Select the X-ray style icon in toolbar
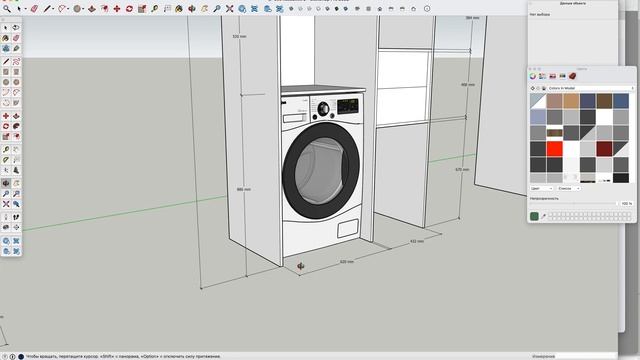The height and width of the screenshot is (360, 640). pos(291,8)
